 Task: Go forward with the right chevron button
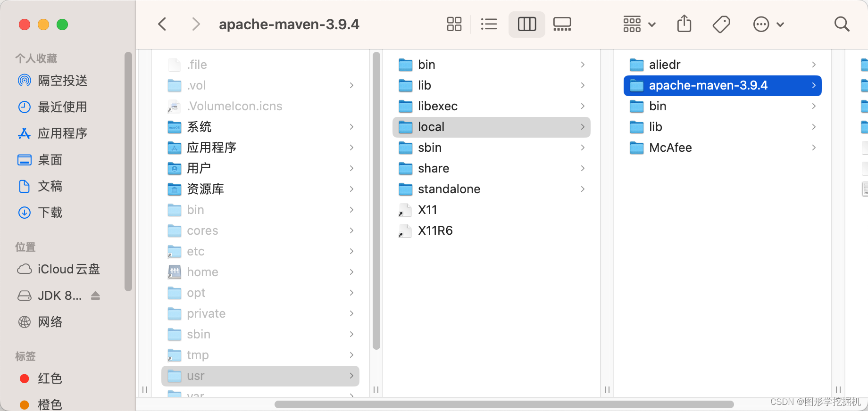pos(196,24)
